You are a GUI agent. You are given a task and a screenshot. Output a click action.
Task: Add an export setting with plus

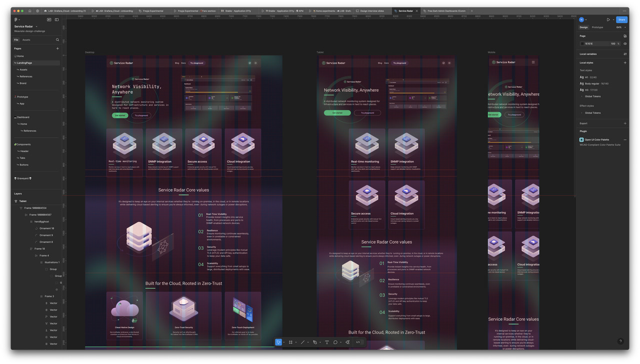coord(625,123)
